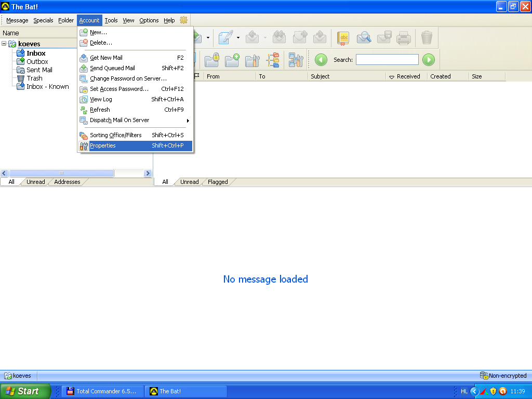Switch to Total Commander in taskbar
The height and width of the screenshot is (399, 532).
click(103, 391)
